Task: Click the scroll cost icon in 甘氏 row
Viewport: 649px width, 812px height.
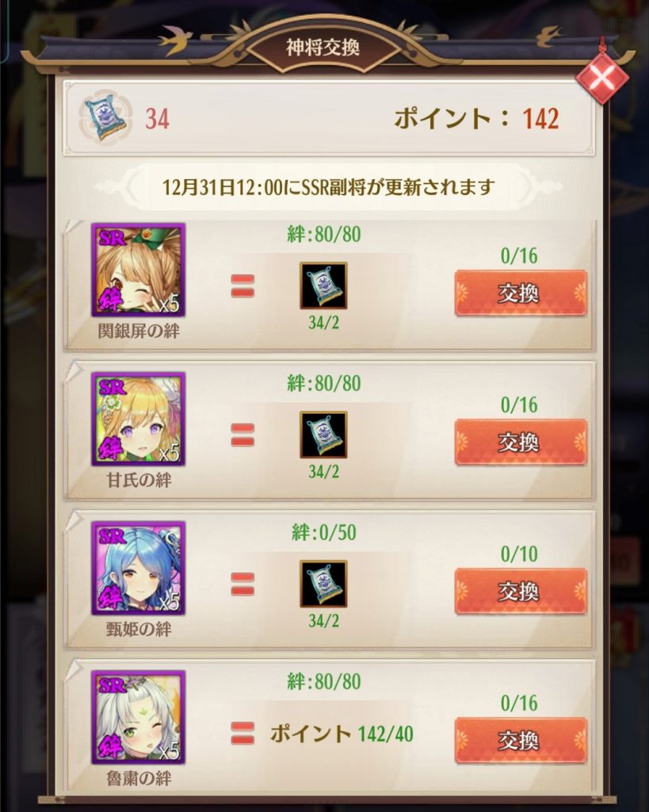Action: pos(323,435)
